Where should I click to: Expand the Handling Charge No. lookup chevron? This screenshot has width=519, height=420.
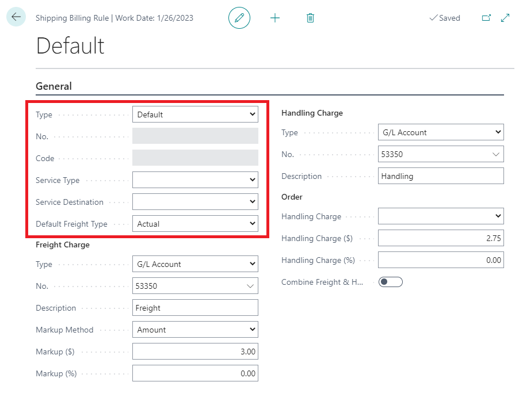(x=496, y=154)
